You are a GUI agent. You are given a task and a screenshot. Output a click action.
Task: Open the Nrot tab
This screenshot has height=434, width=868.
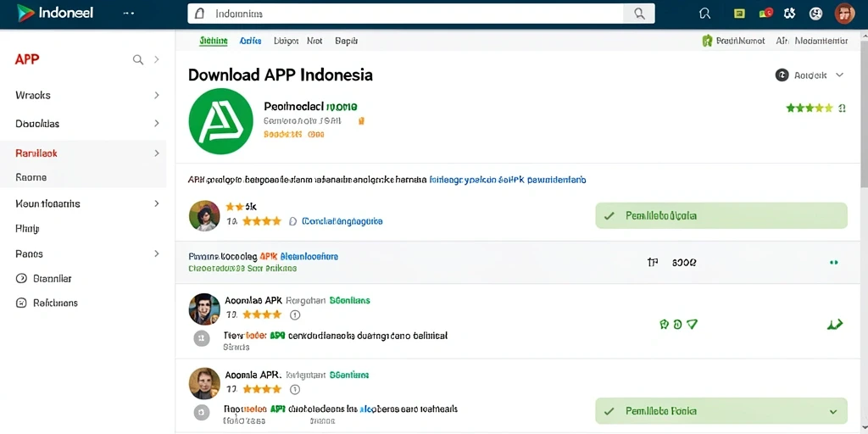[314, 41]
